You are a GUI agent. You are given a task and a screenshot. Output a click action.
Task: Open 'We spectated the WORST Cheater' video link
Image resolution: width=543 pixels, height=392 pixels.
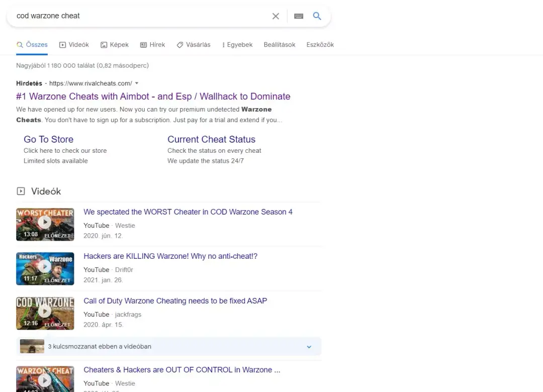point(188,212)
